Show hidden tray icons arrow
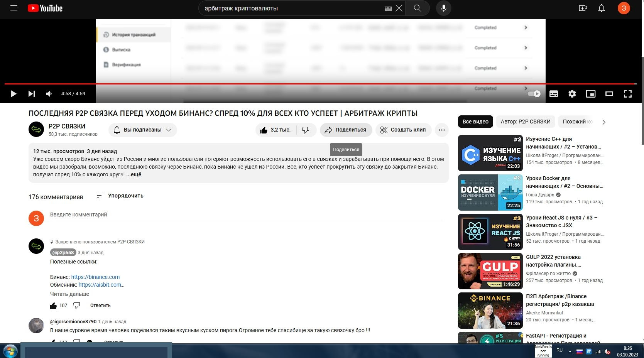The height and width of the screenshot is (358, 644). point(570,351)
